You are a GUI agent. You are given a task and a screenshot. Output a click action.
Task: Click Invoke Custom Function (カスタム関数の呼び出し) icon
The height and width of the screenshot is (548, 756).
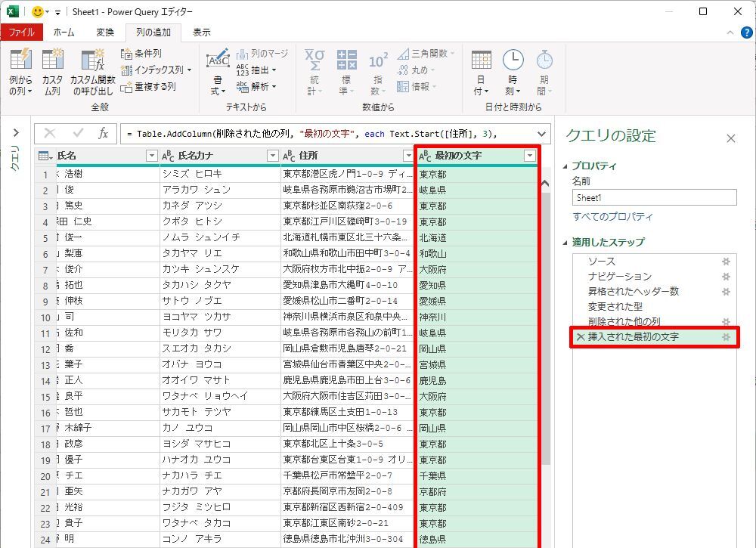[x=92, y=60]
